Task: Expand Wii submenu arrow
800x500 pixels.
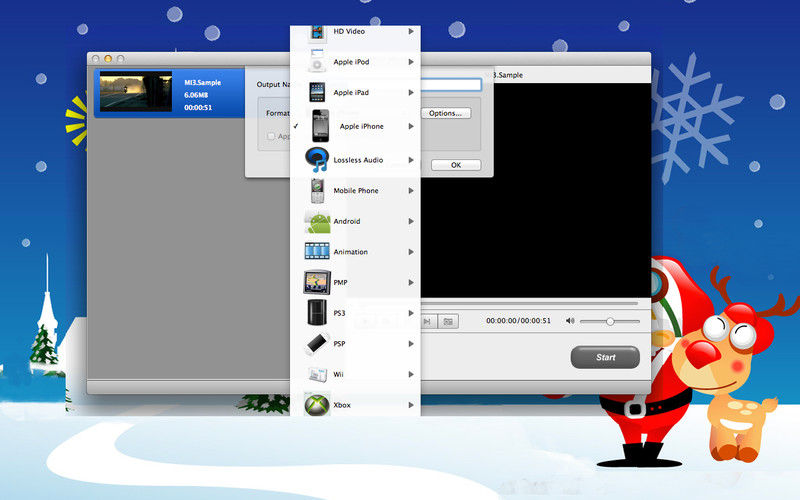Action: [411, 374]
